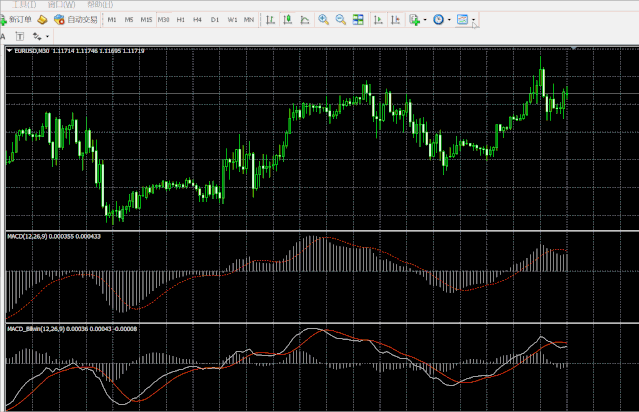Expand the indicators list dropdown arrow
This screenshot has height=412, width=639.
425,20
